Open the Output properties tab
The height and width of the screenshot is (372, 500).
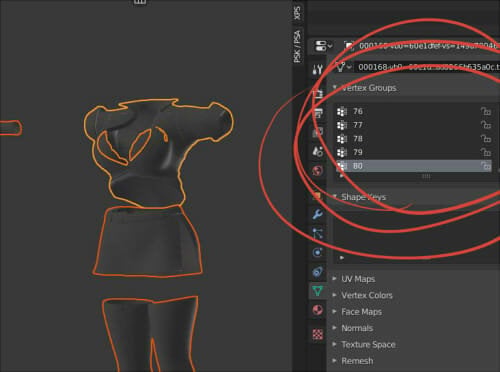pos(318,113)
